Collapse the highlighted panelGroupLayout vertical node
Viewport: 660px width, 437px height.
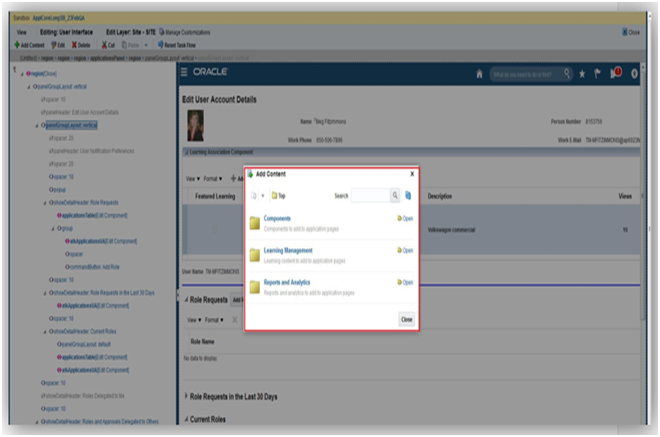click(x=37, y=126)
